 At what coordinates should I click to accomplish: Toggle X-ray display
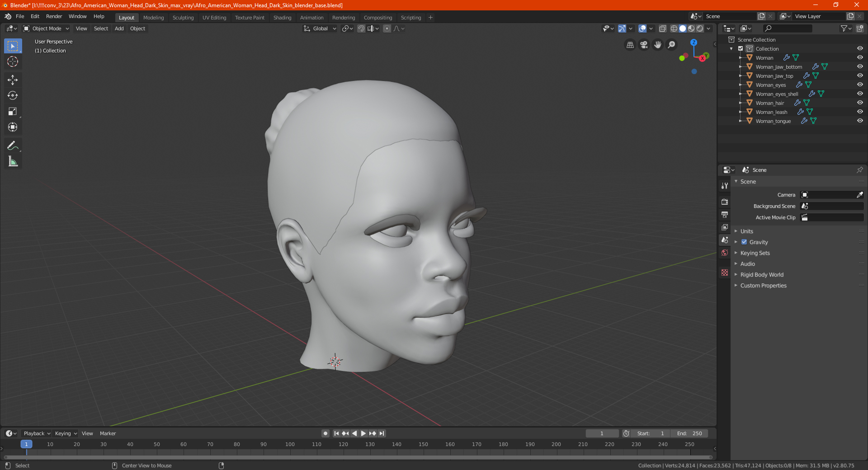click(x=662, y=28)
